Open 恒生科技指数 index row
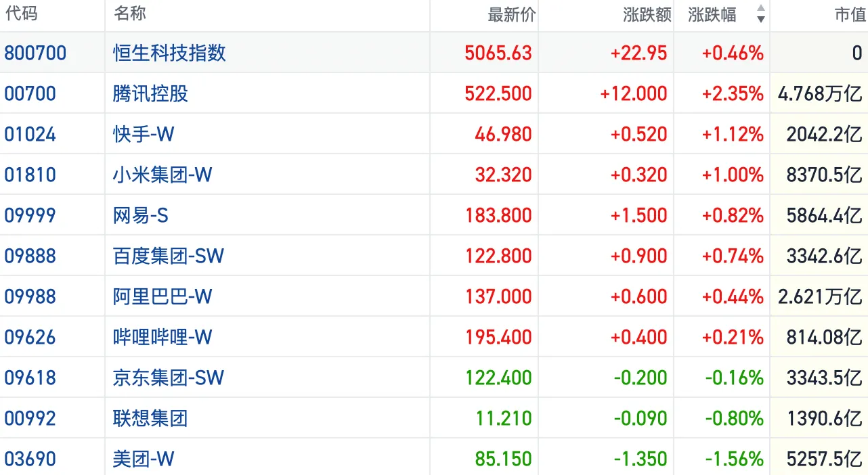The image size is (868, 475). coord(169,53)
